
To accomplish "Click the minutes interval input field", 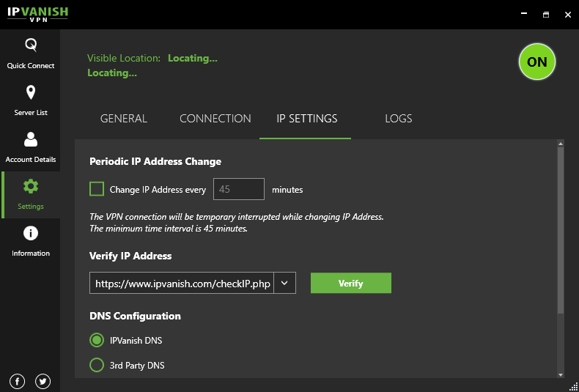I will [238, 189].
